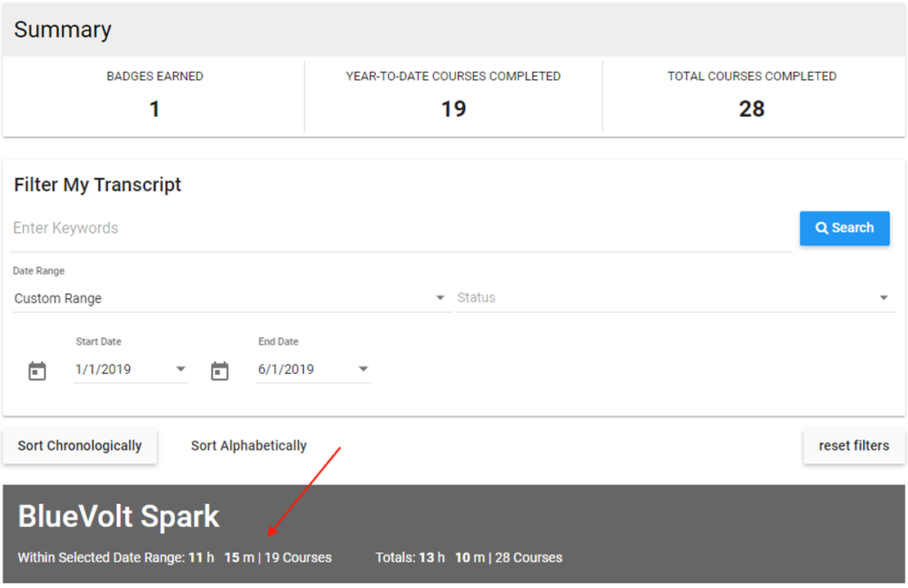Open the Custom Range date range dropdown

[x=231, y=298]
